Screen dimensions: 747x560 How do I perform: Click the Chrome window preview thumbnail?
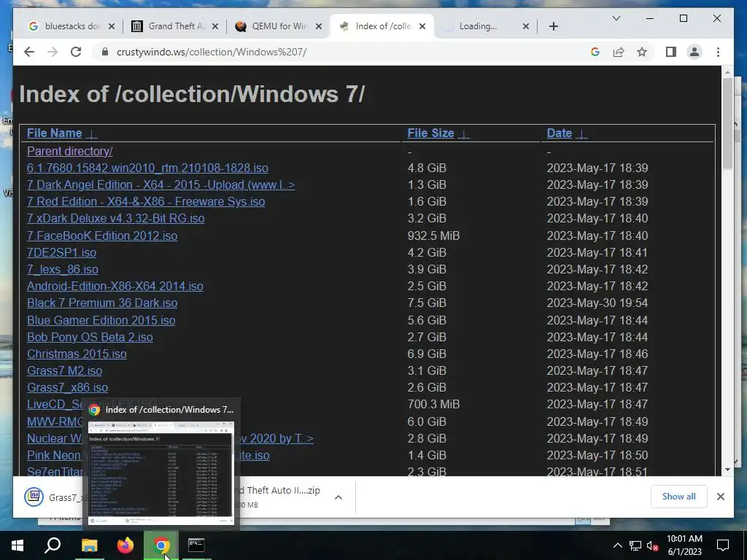pyautogui.click(x=161, y=472)
